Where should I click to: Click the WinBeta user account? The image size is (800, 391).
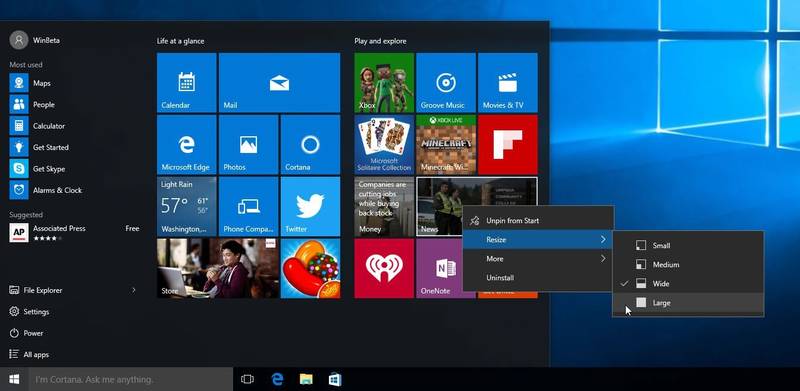[35, 40]
